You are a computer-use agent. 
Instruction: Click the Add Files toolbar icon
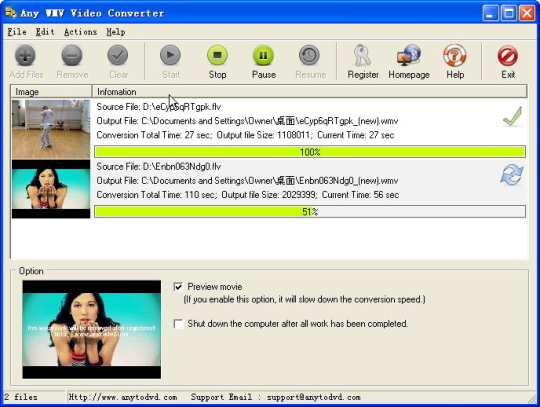point(25,55)
